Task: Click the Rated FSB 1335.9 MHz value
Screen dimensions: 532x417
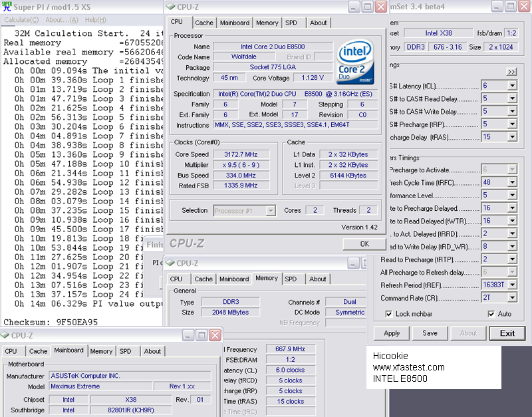Action: pyautogui.click(x=241, y=186)
